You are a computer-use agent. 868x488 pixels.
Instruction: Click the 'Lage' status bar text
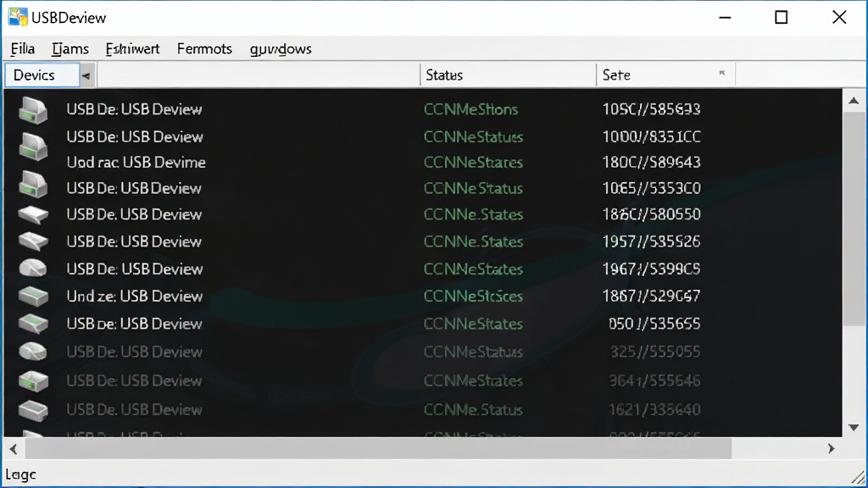[x=20, y=474]
